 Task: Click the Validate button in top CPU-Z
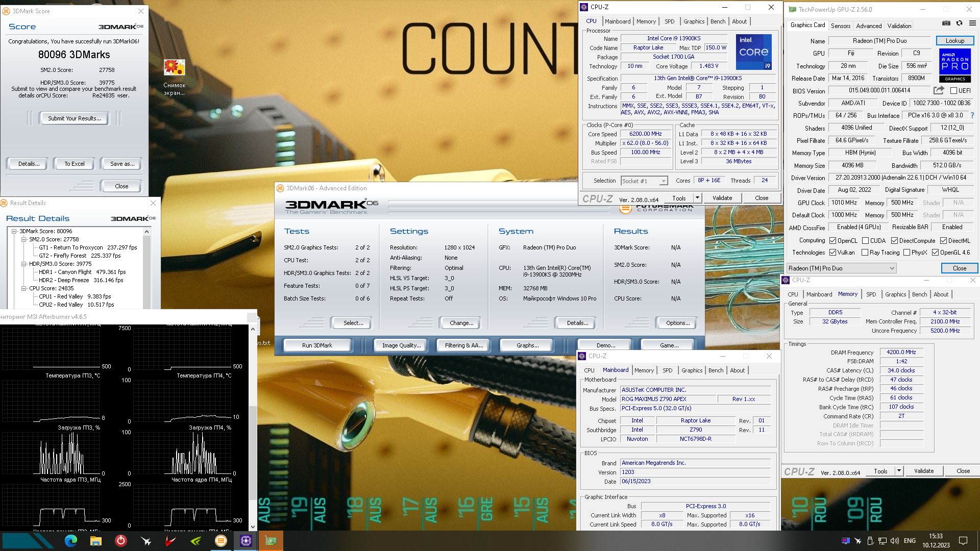[722, 198]
